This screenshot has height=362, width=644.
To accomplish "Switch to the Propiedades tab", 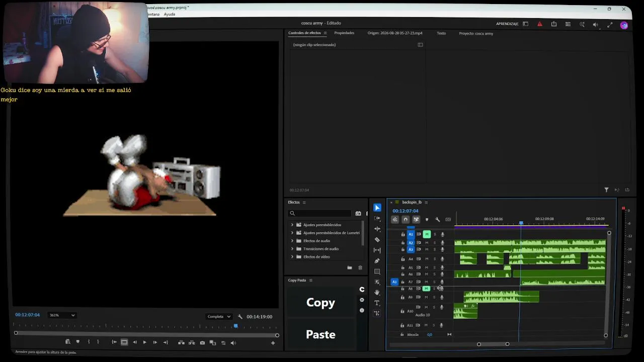I will click(344, 33).
